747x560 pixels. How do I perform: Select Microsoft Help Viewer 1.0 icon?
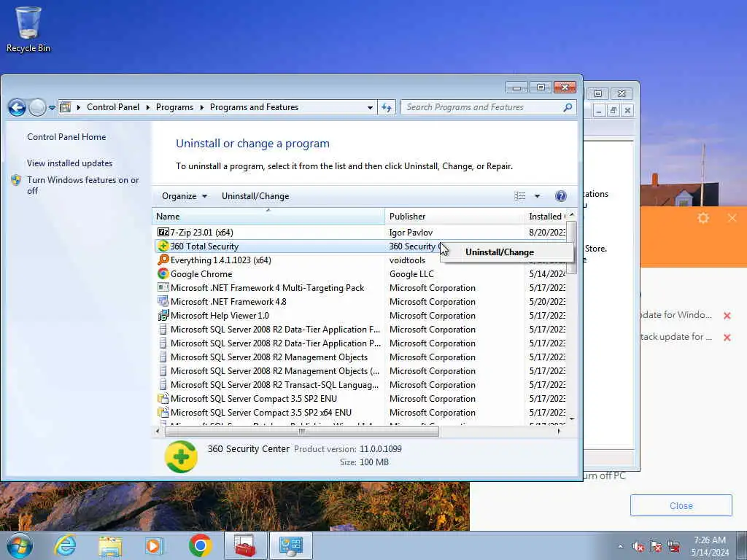pos(163,315)
